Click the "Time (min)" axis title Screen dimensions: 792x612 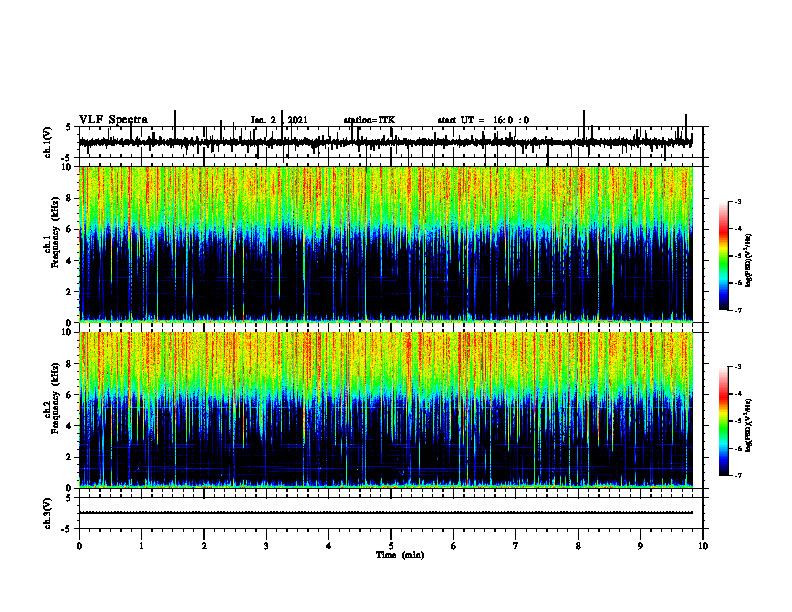400,555
